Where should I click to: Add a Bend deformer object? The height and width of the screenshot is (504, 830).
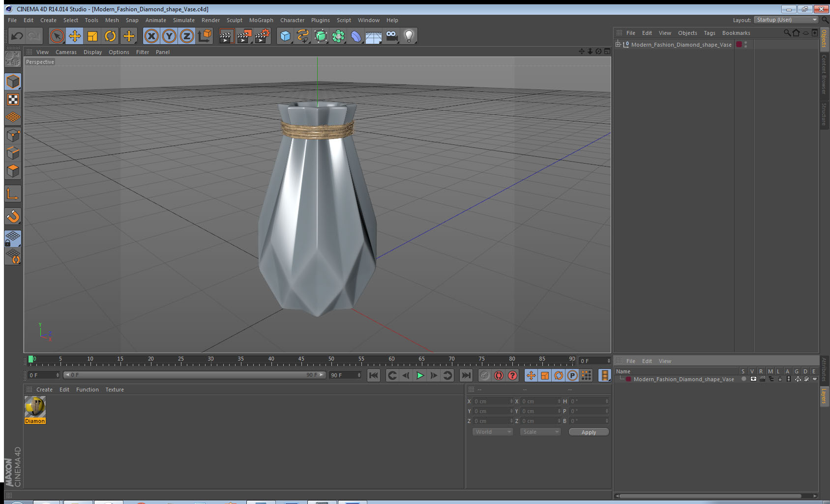tap(356, 36)
